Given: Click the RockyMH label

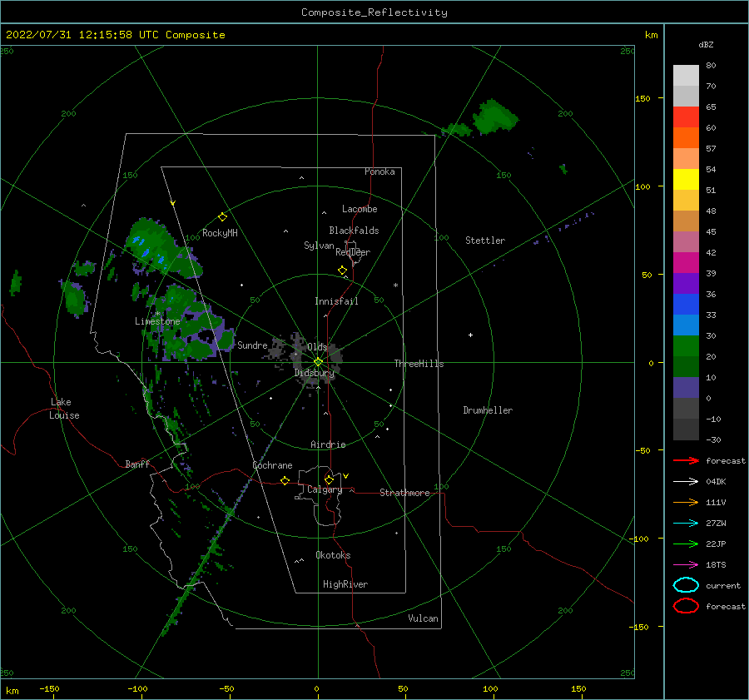Looking at the screenshot, I should coord(220,233).
